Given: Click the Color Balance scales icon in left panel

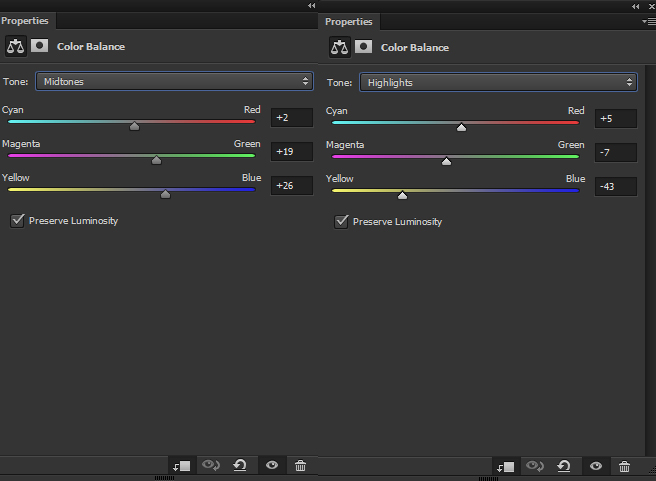Looking at the screenshot, I should 16,46.
